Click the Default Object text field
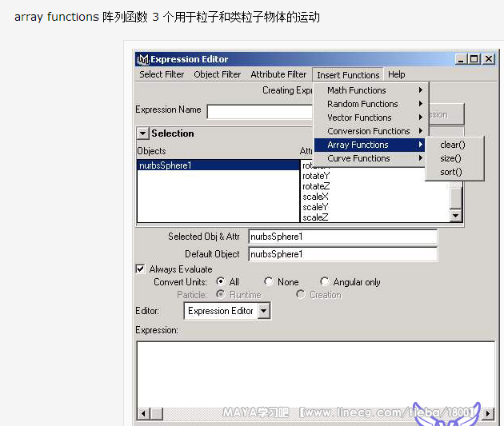The height and width of the screenshot is (426, 504). tap(342, 254)
